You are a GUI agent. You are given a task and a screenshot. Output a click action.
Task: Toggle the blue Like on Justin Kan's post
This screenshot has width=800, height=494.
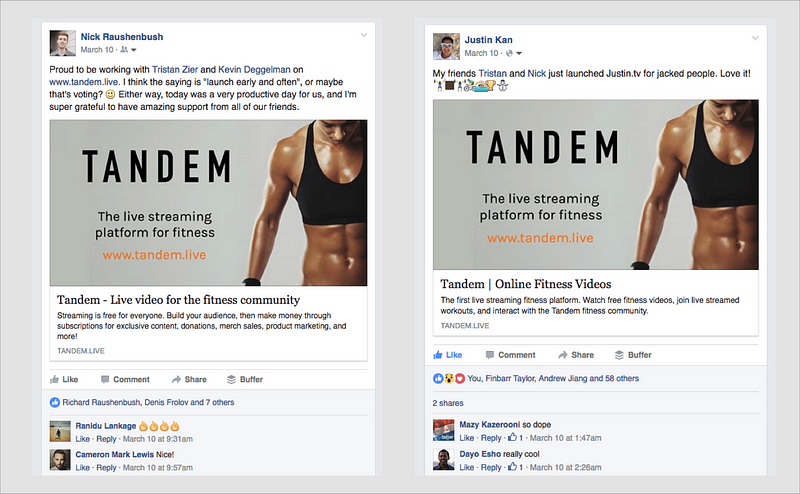point(447,355)
